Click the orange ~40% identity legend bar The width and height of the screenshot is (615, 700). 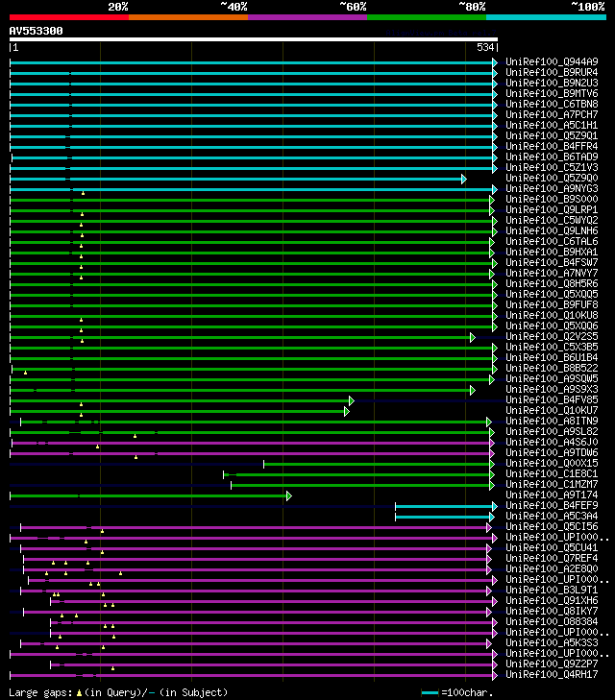click(x=188, y=17)
